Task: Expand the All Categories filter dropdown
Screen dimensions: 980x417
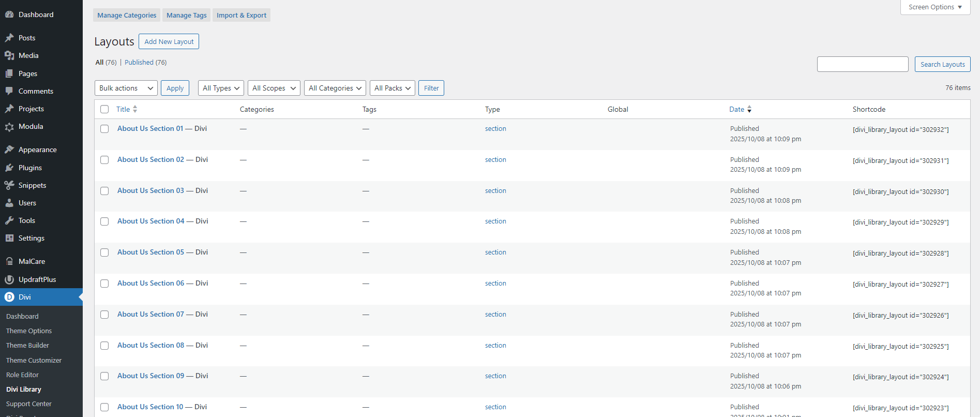Action: [x=335, y=88]
